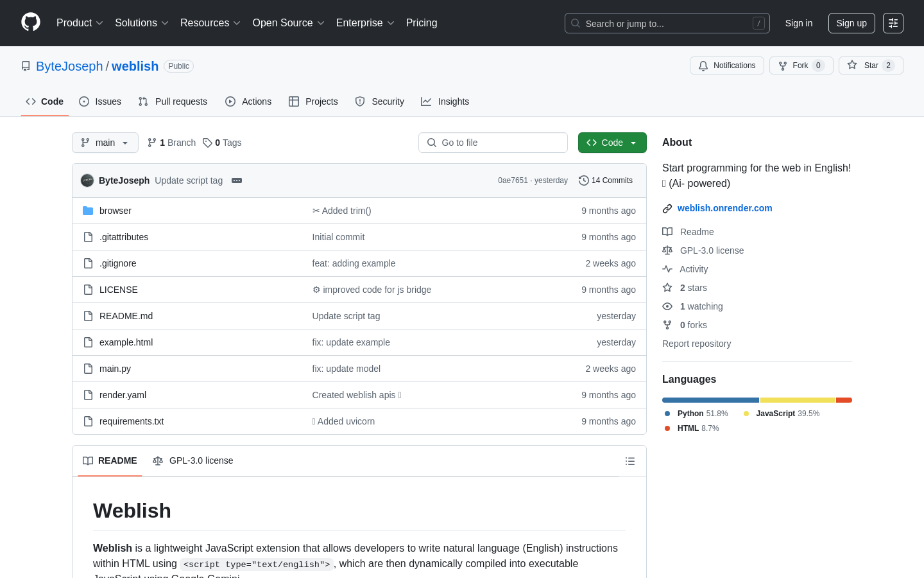924x578 pixels.
Task: Open the weblish.onrender.com link
Action: [724, 208]
